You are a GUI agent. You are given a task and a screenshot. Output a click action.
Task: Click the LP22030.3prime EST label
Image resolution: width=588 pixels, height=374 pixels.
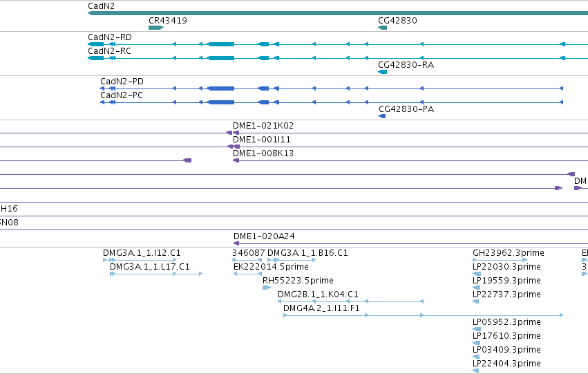(506, 267)
